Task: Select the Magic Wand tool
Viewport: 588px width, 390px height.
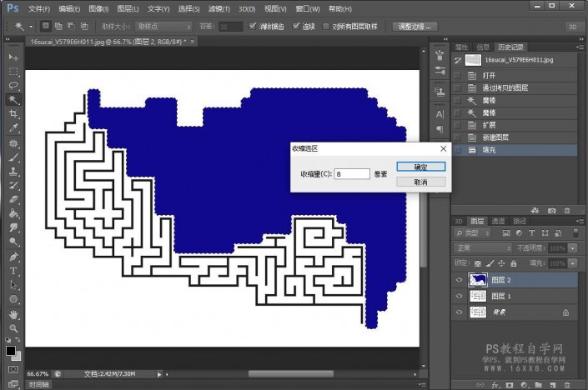Action: [13, 99]
